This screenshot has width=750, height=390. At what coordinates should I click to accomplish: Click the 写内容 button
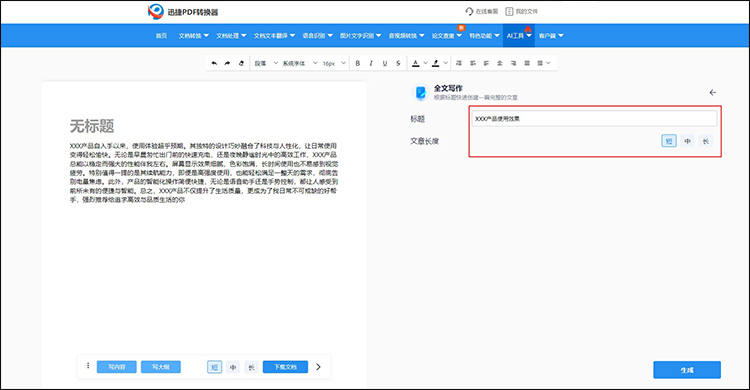(117, 367)
